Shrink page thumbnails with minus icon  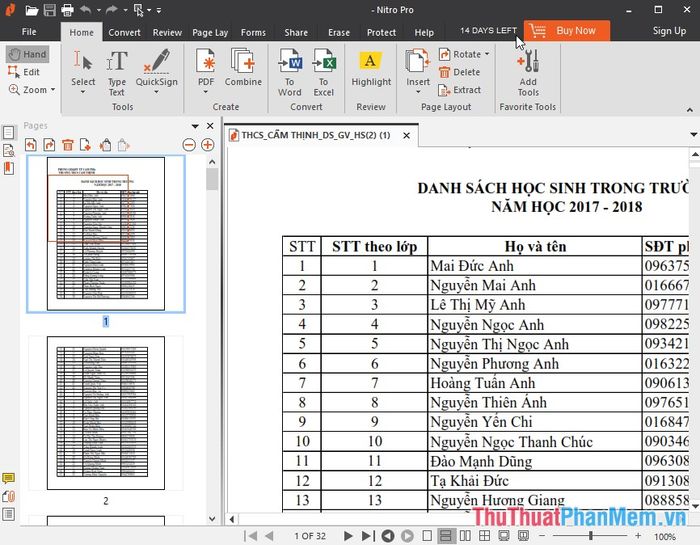[x=189, y=145]
